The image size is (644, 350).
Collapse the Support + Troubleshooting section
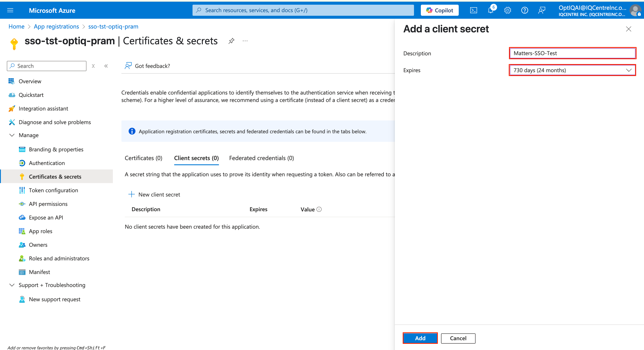tap(12, 285)
